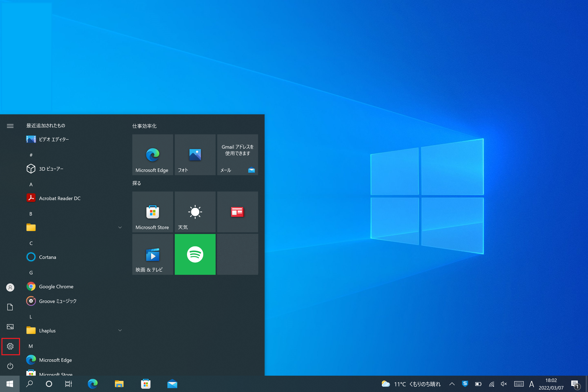This screenshot has height=392, width=588.
Task: Open the メール Gmail tile
Action: 237,155
